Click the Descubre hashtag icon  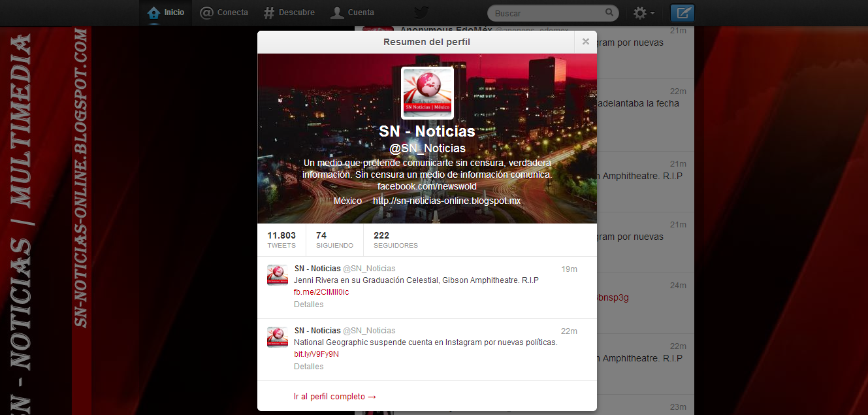coord(269,12)
